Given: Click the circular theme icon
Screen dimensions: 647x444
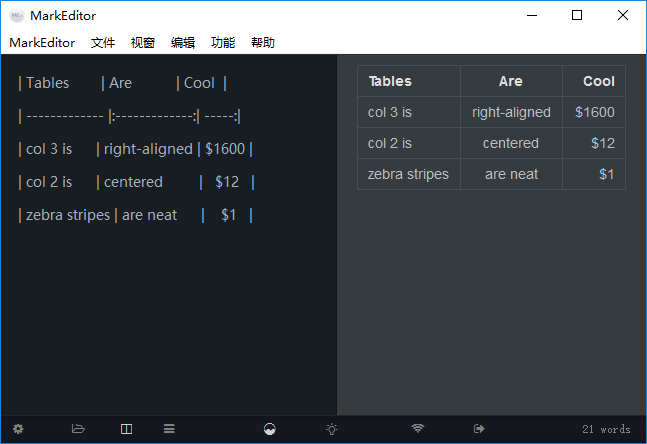Looking at the screenshot, I should coord(269,429).
